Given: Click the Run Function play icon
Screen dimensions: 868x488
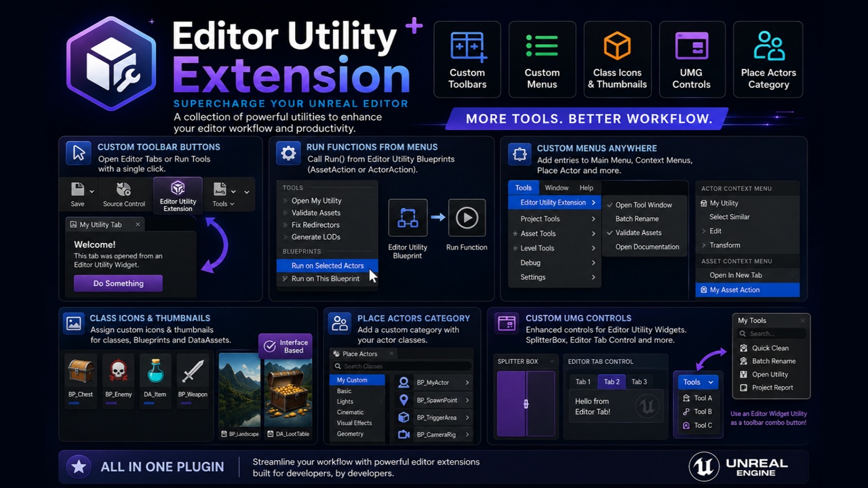Looking at the screenshot, I should pos(467,218).
